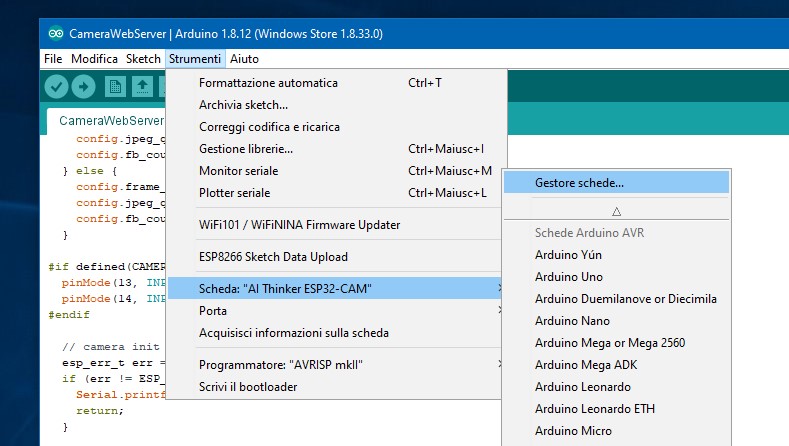This screenshot has height=446, width=789.
Task: Click the up triangle to scroll boards list
Action: tap(616, 211)
